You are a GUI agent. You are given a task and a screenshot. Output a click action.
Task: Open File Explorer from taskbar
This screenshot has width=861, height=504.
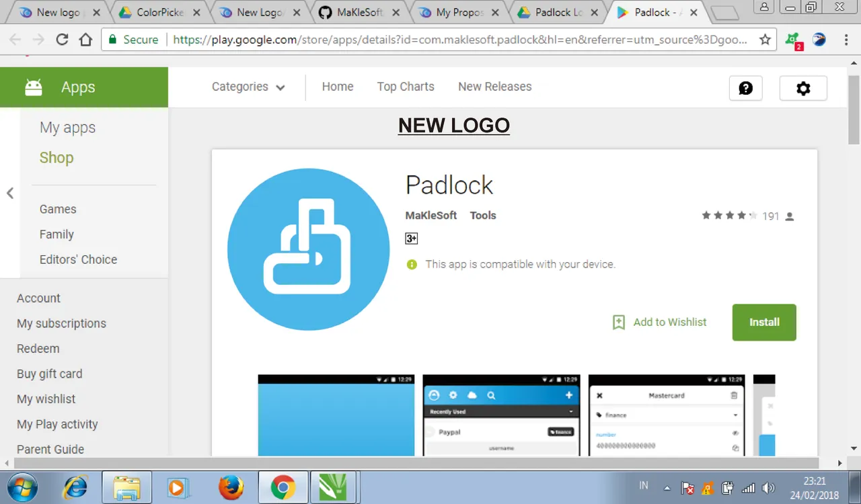click(x=126, y=487)
